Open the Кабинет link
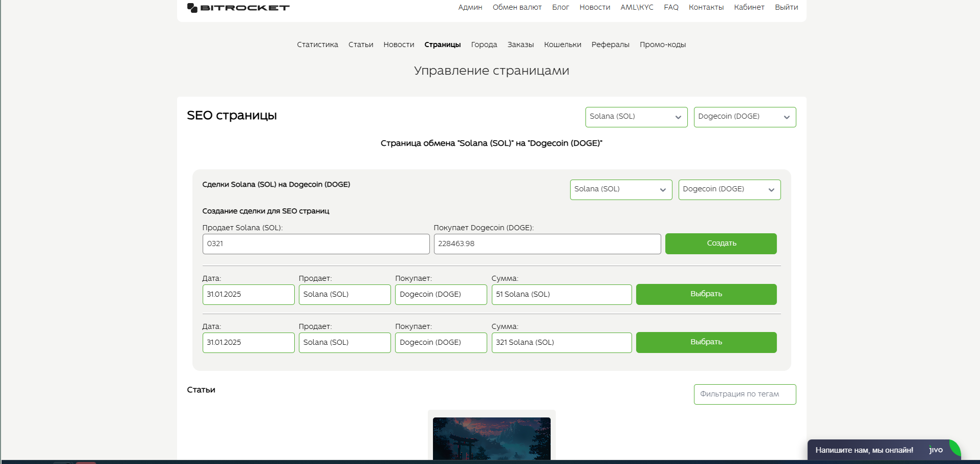Viewport: 980px width, 464px height. coord(749,7)
